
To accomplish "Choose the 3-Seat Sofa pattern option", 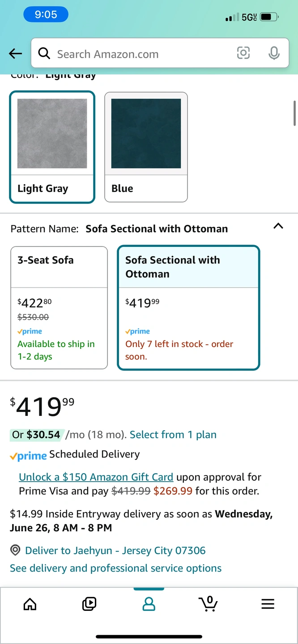I will [x=59, y=308].
